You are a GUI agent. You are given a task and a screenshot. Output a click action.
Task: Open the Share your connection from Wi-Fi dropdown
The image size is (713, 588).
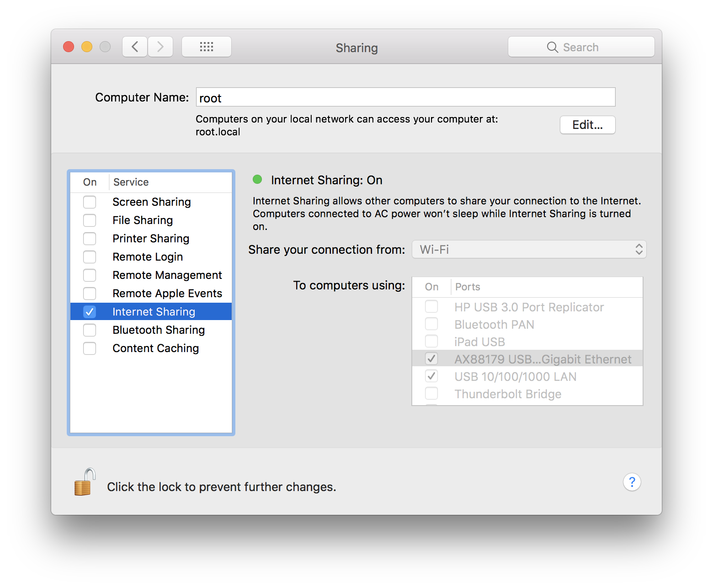[x=529, y=249]
